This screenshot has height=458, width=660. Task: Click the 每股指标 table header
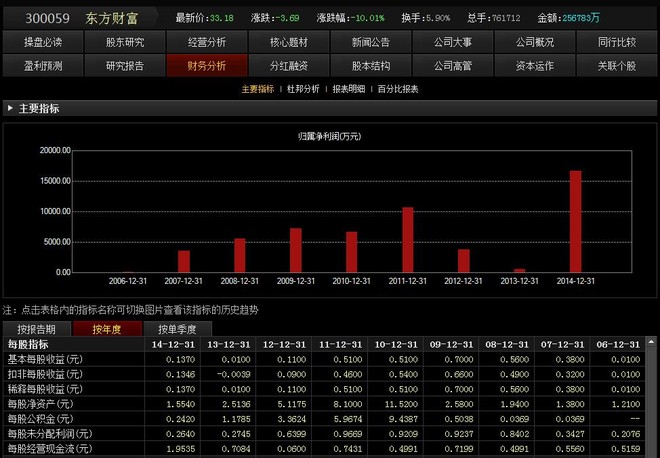coord(28,344)
